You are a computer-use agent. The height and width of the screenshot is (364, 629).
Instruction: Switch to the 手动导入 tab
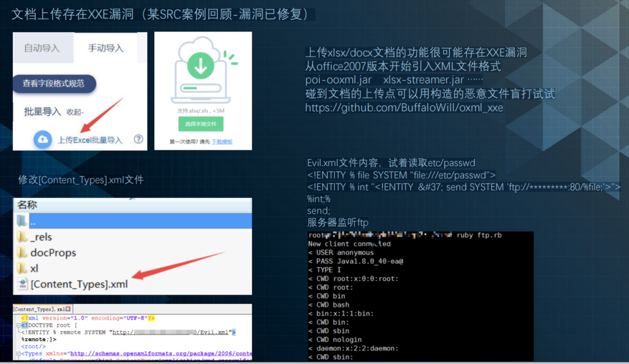[106, 48]
